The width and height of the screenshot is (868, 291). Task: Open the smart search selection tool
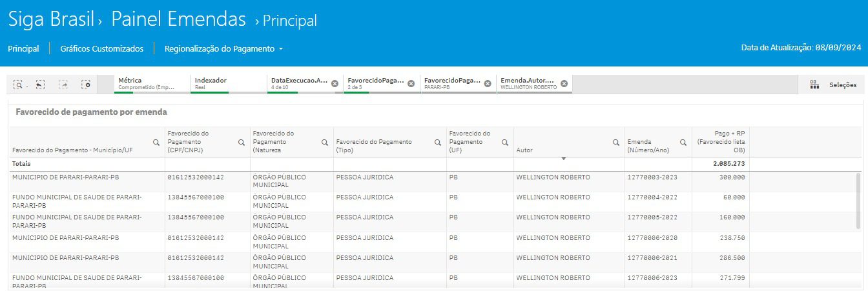click(18, 85)
